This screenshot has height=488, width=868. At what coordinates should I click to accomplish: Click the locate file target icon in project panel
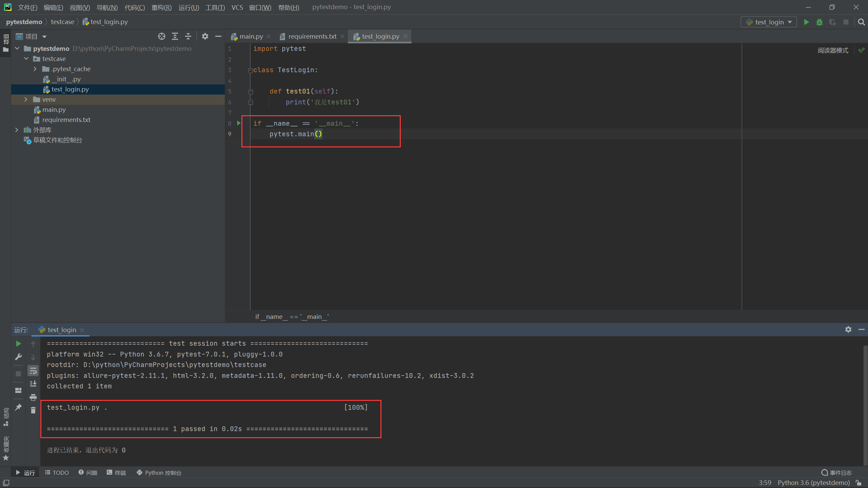click(162, 36)
